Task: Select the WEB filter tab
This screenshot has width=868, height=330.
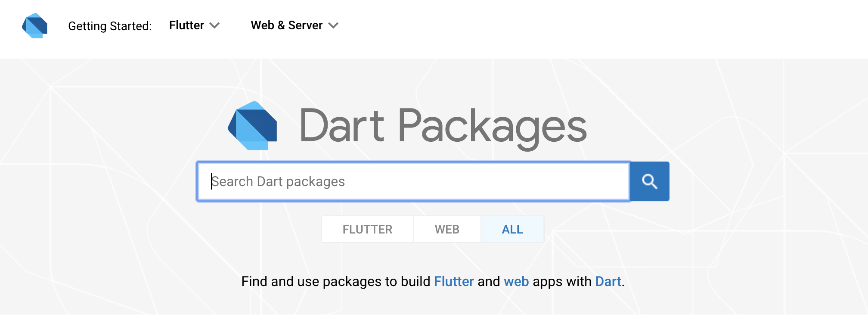Action: click(447, 229)
